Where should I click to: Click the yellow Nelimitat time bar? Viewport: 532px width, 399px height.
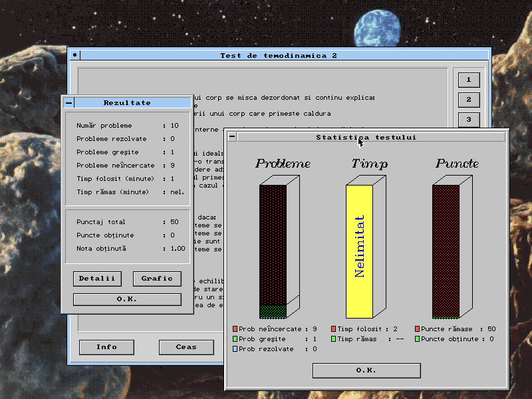point(359,251)
